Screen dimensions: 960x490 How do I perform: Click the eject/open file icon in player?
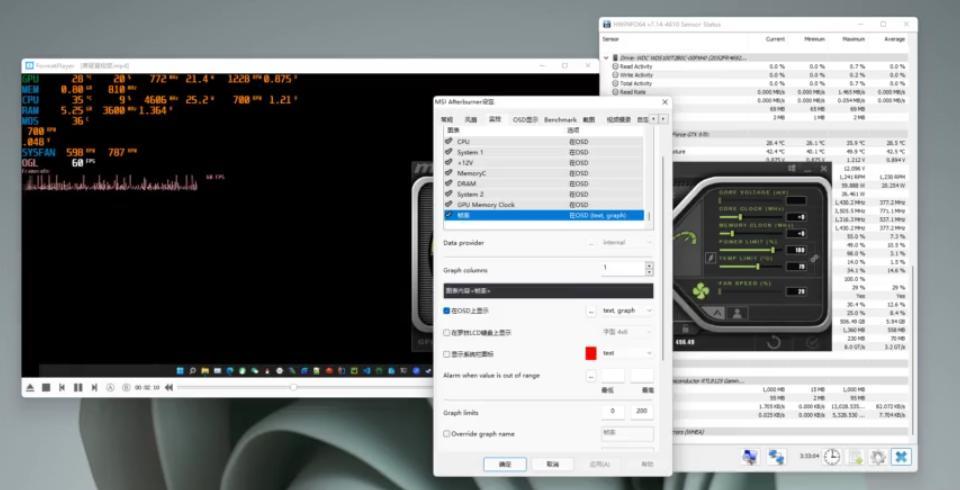[x=30, y=387]
